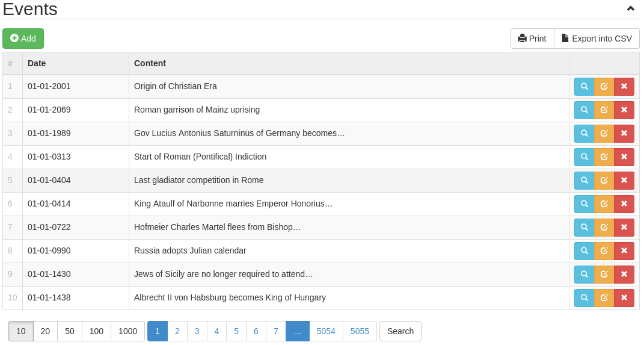Edit the 'Start of Roman (Pontifical) Indiction' event
The image size is (644, 345).
[604, 157]
